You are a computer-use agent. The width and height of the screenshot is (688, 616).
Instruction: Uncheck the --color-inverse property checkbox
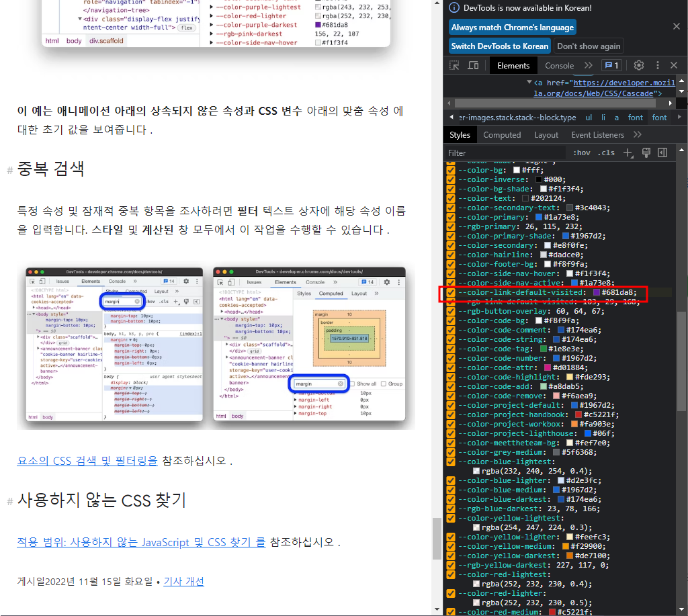pyautogui.click(x=451, y=179)
